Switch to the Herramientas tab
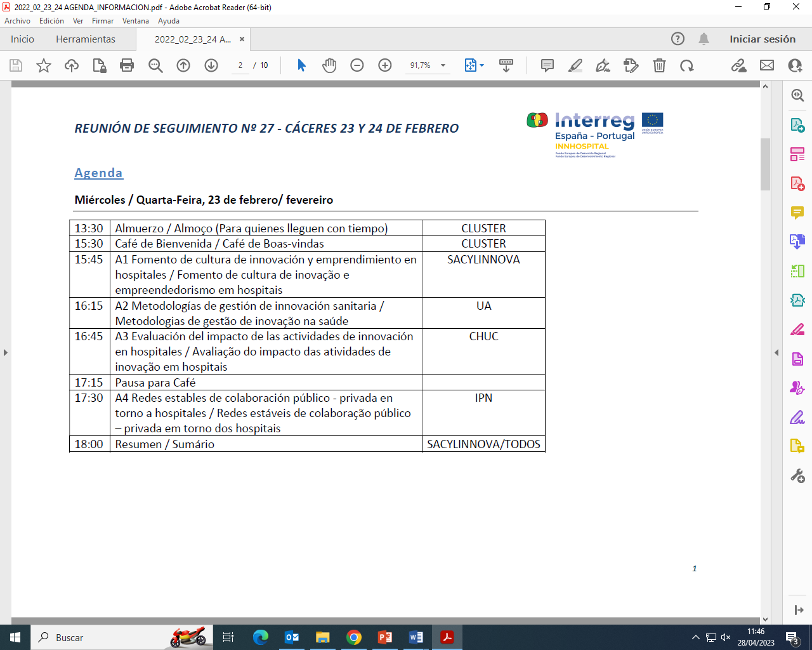Screen dimensions: 812x650 pos(86,39)
